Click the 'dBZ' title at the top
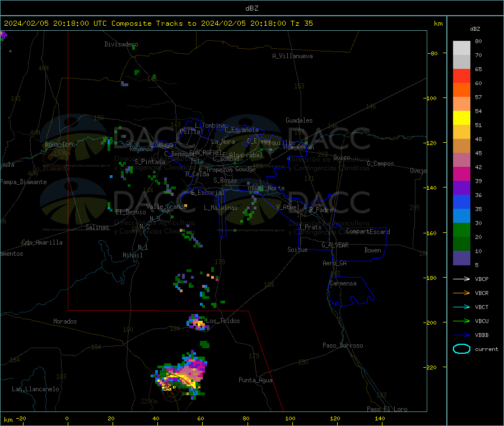This screenshot has height=426, width=504. click(251, 8)
